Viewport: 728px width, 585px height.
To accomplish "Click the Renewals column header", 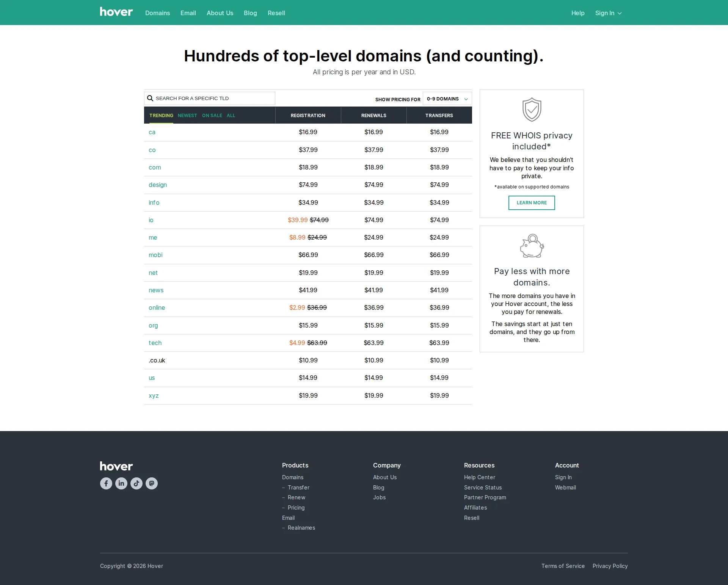I will tap(373, 115).
